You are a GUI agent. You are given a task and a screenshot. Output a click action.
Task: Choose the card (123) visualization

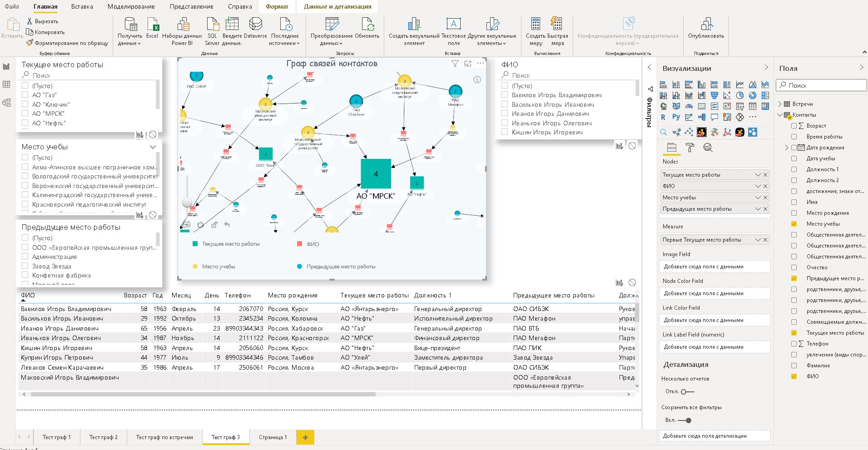[702, 106]
